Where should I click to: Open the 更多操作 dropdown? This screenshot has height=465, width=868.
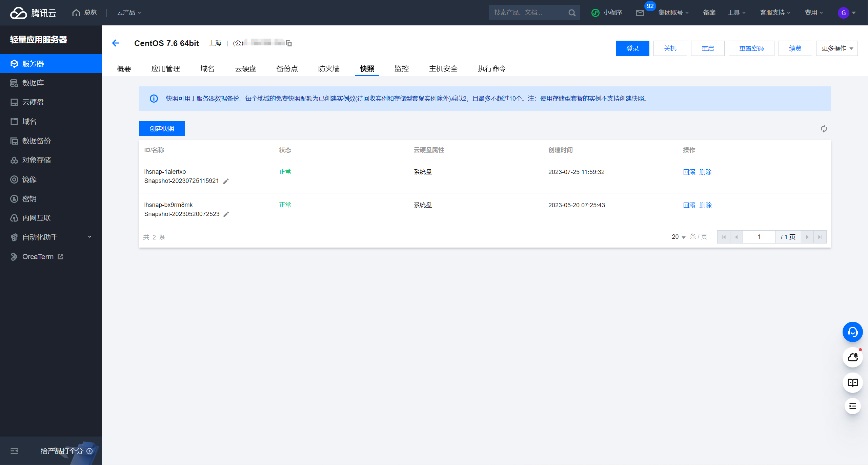837,48
